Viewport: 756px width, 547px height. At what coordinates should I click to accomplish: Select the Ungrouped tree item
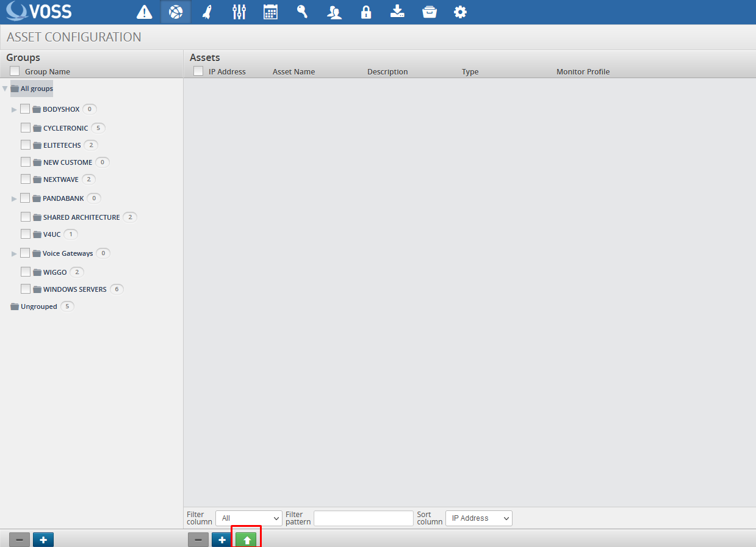[x=38, y=306]
